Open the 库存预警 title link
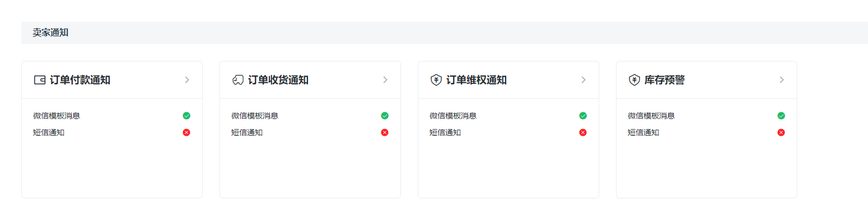The height and width of the screenshot is (209, 868). click(x=665, y=80)
